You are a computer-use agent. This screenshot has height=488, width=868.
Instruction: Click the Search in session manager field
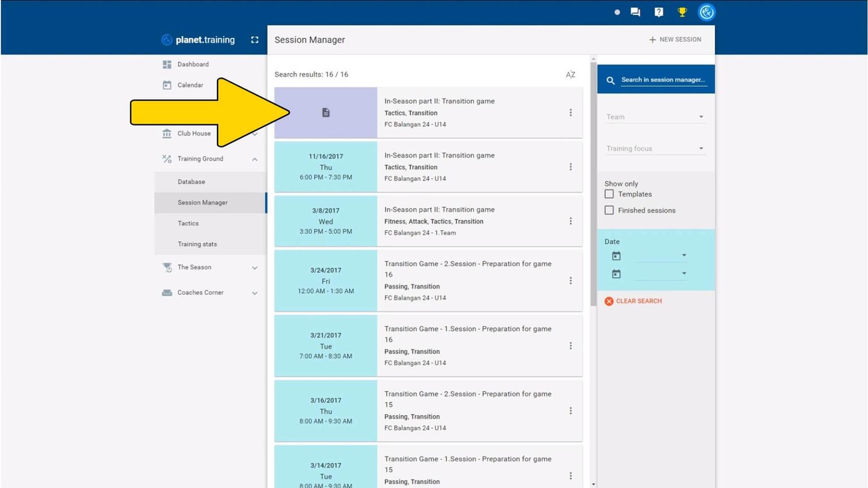tap(663, 80)
